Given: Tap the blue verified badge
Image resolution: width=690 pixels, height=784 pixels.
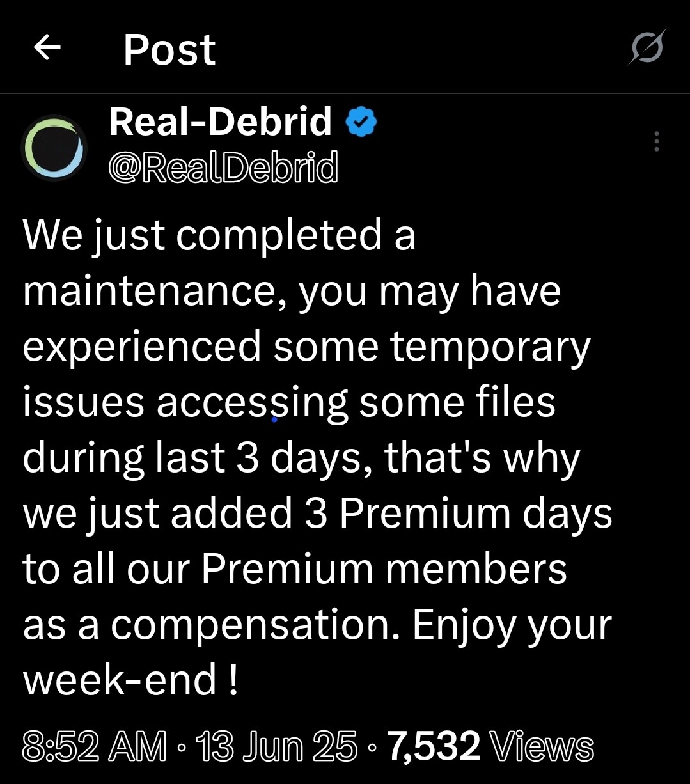Looking at the screenshot, I should (x=361, y=123).
